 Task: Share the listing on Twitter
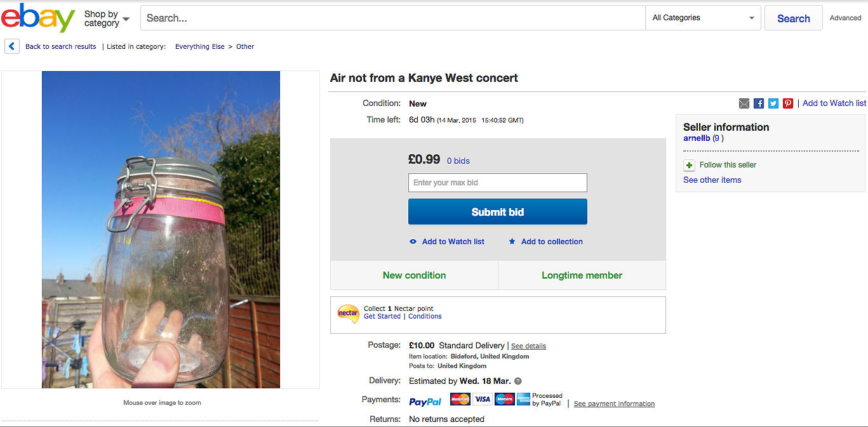click(x=773, y=103)
